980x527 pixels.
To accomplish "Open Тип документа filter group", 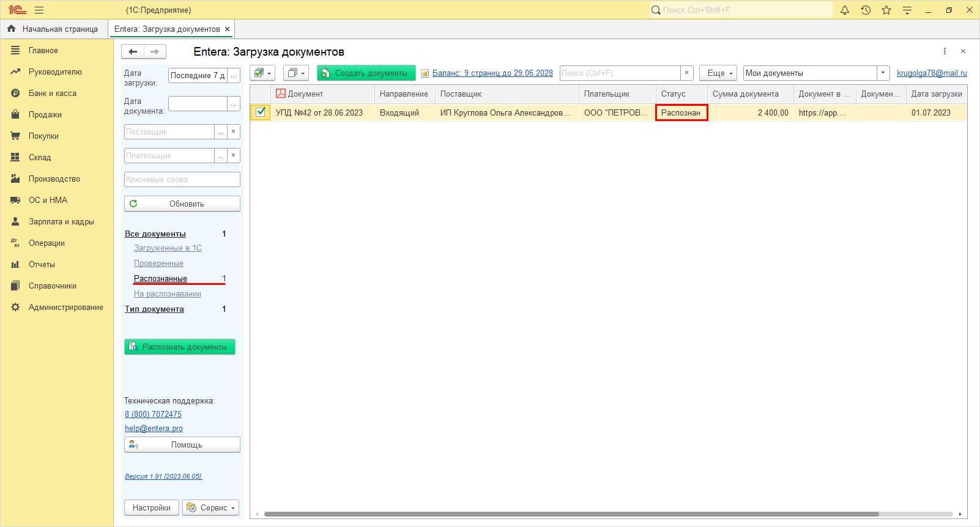I will tap(154, 309).
